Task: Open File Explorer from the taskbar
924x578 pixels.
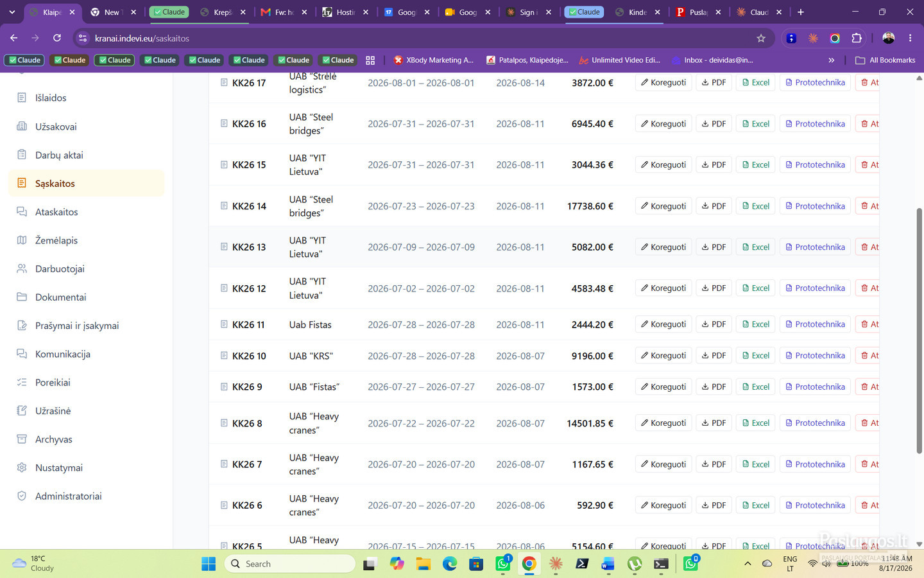Action: pyautogui.click(x=423, y=564)
